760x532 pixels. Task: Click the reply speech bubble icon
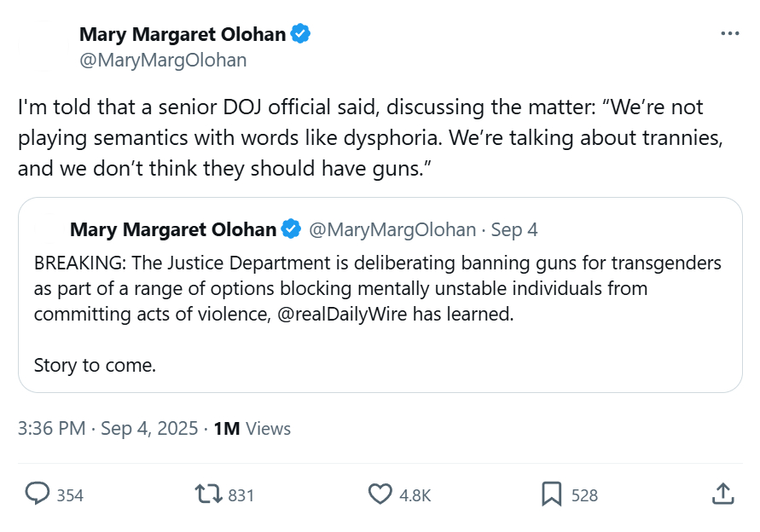pos(37,494)
